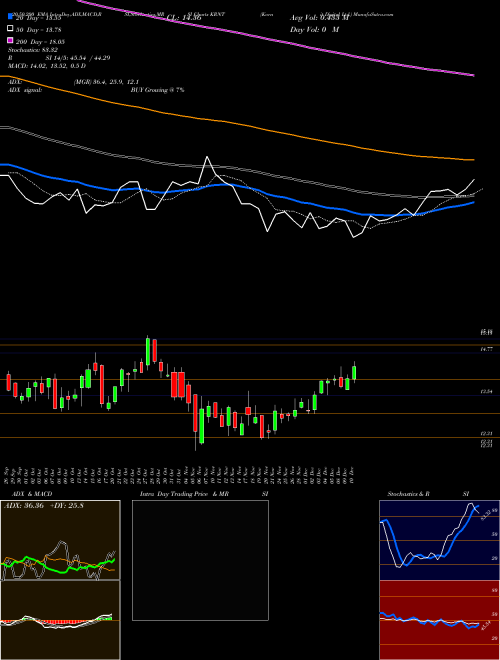Screen dimensions: 500x660
Task: Click the 'Intra Day Trading Price & MR' title
Action: 184,494
